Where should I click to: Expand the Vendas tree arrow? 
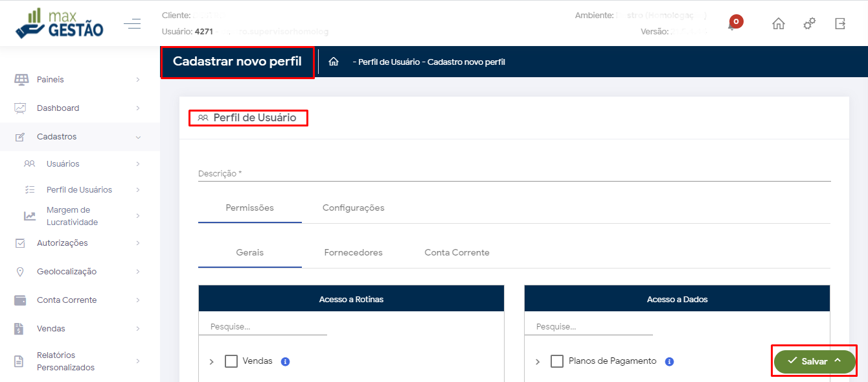click(x=212, y=362)
